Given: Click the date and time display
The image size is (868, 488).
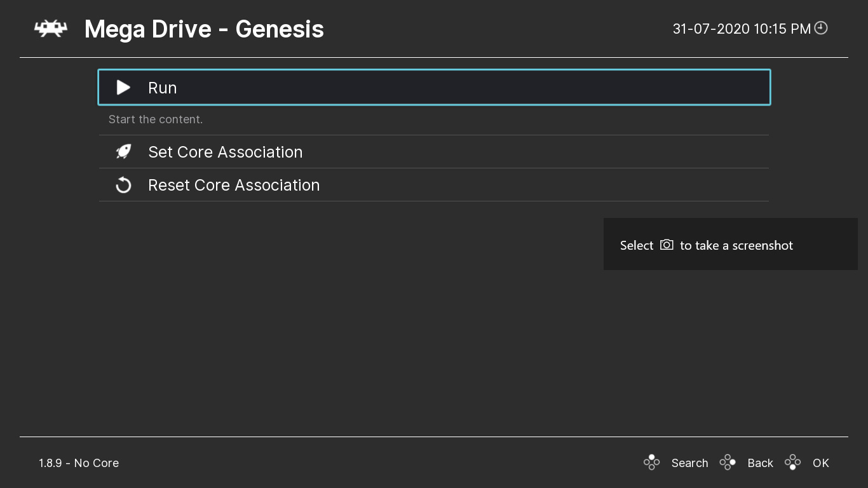Looking at the screenshot, I should [x=741, y=28].
